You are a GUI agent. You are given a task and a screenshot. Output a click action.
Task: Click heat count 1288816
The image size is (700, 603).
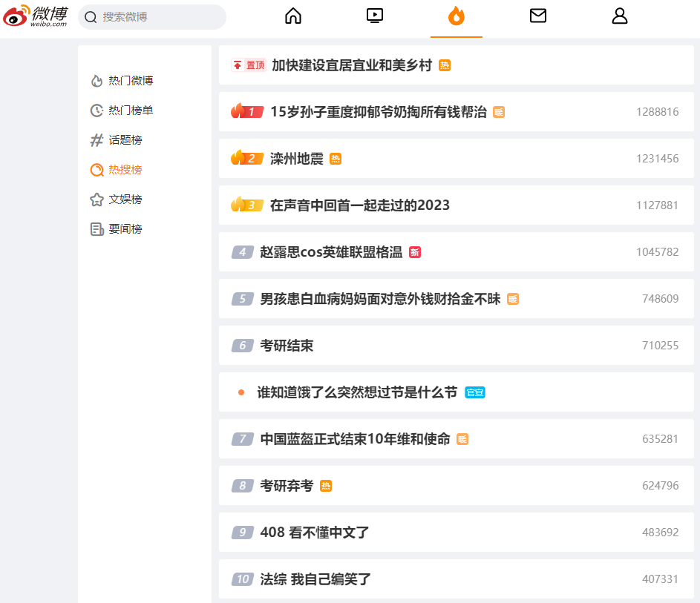[x=657, y=112]
